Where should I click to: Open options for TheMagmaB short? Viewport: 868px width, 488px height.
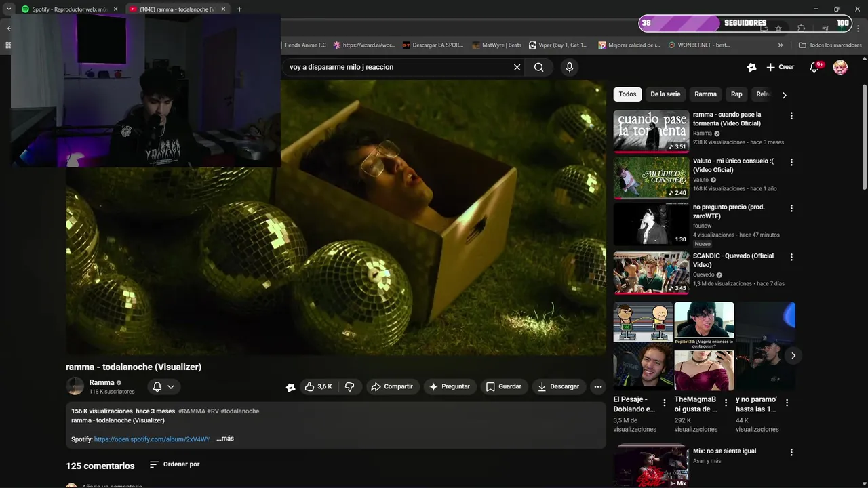(x=726, y=403)
